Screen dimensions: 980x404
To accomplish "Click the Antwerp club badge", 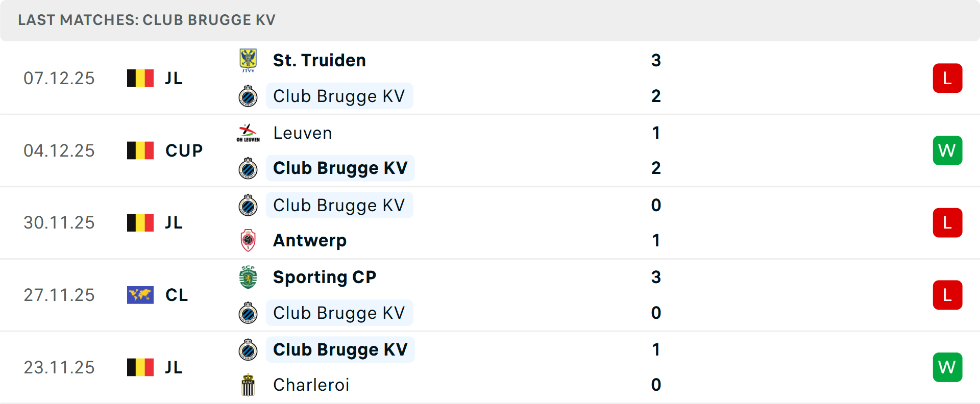I will pos(249,240).
